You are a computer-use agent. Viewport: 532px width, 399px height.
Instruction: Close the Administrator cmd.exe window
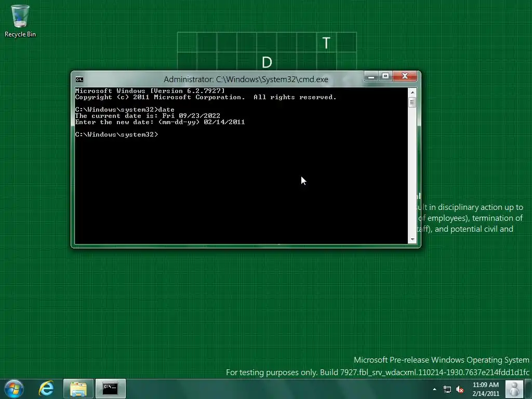(x=405, y=76)
